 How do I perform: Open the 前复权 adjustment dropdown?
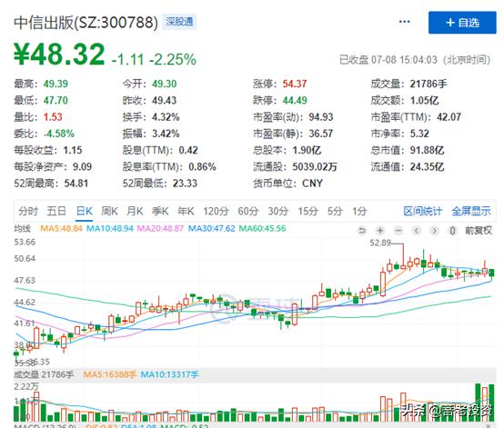(x=479, y=230)
